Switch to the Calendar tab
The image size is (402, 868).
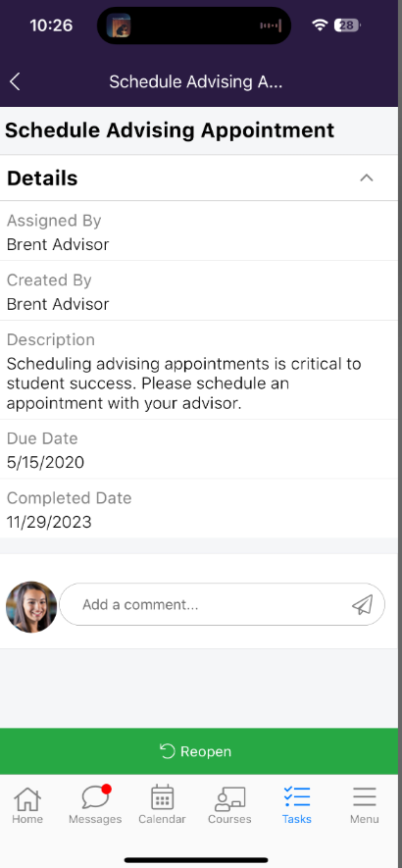click(162, 805)
